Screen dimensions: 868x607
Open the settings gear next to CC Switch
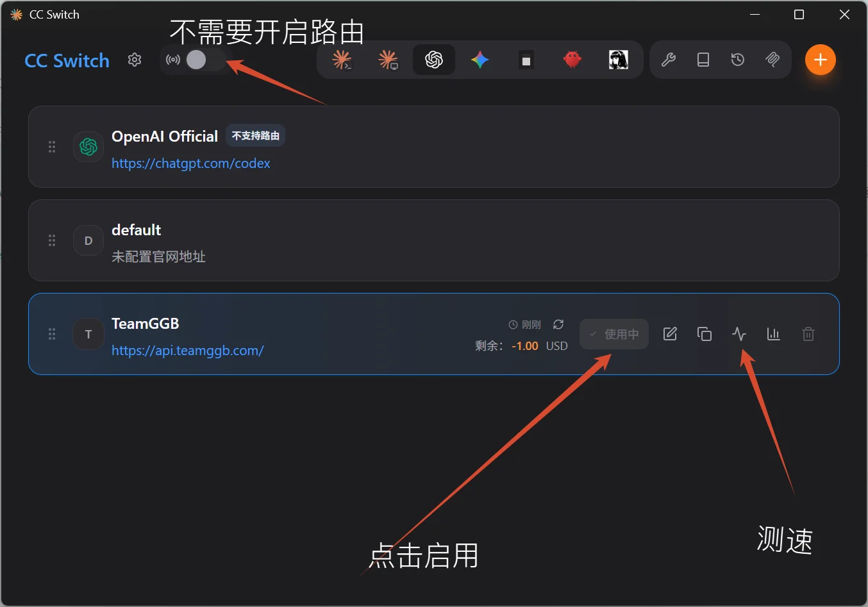(x=135, y=60)
